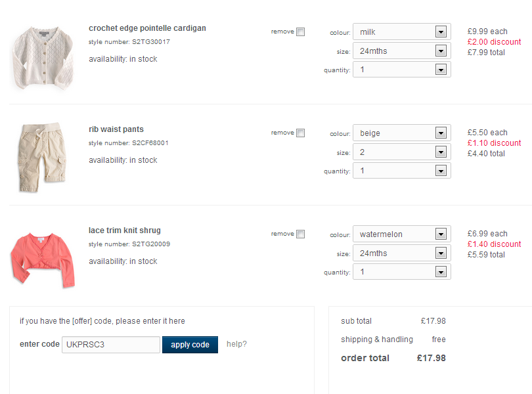Open lace trim knit shrug product title
The height and width of the screenshot is (394, 532).
coord(125,230)
